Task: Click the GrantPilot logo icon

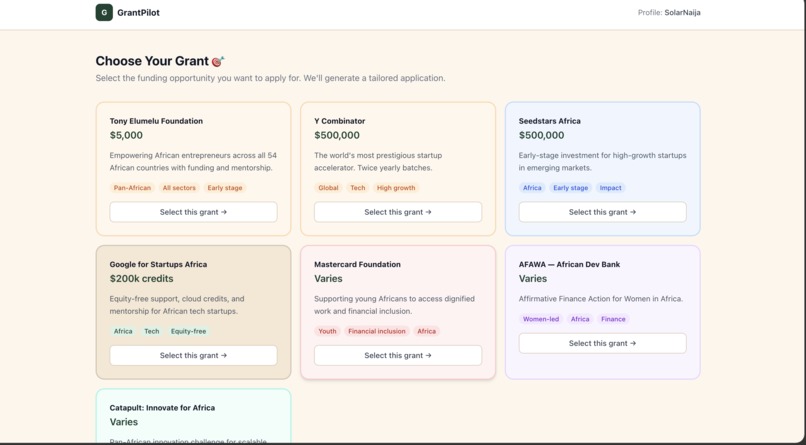Action: pyautogui.click(x=104, y=12)
